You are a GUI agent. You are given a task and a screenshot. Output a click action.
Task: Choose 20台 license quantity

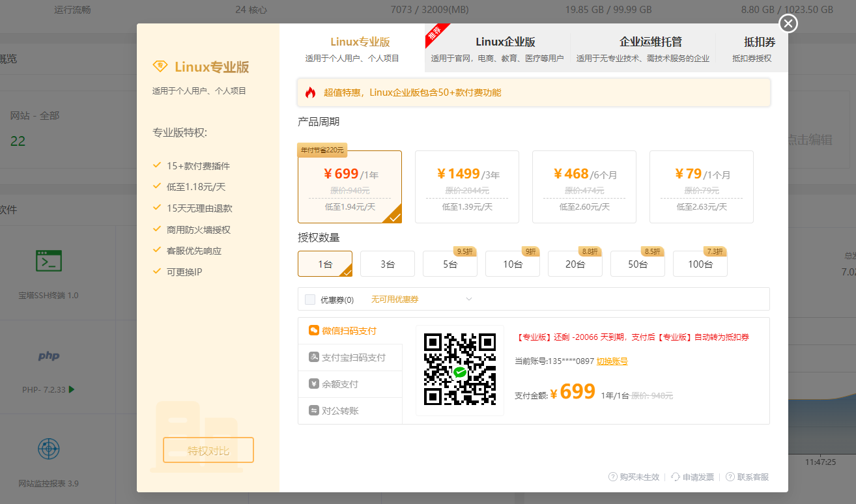[575, 264]
